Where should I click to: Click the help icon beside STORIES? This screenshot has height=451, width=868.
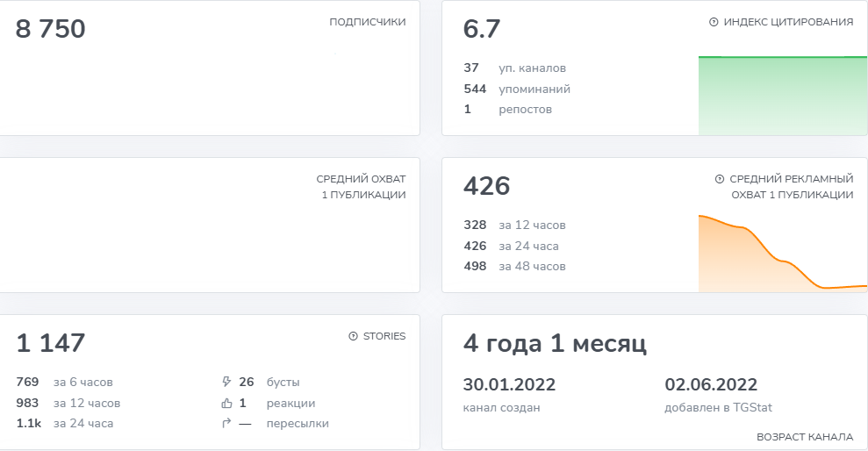(x=353, y=336)
